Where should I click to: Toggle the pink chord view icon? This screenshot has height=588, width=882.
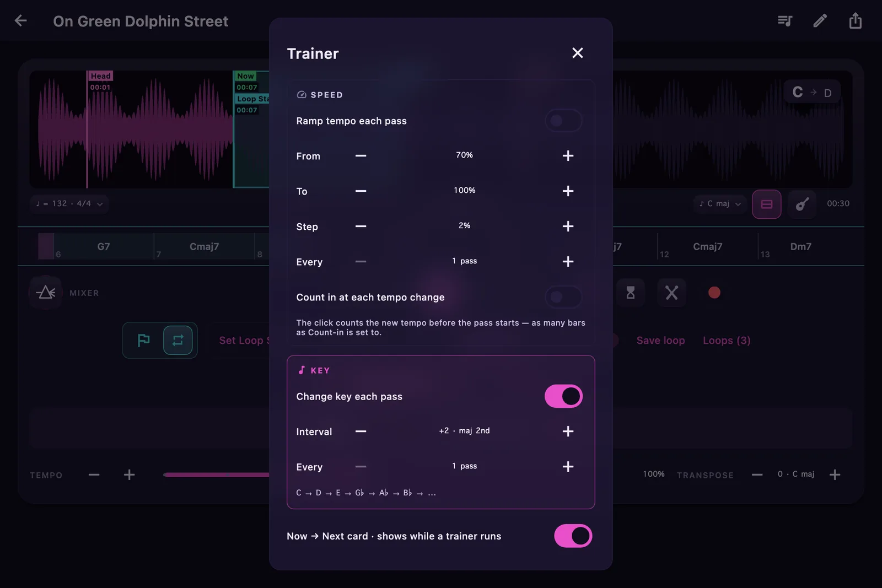pos(766,204)
